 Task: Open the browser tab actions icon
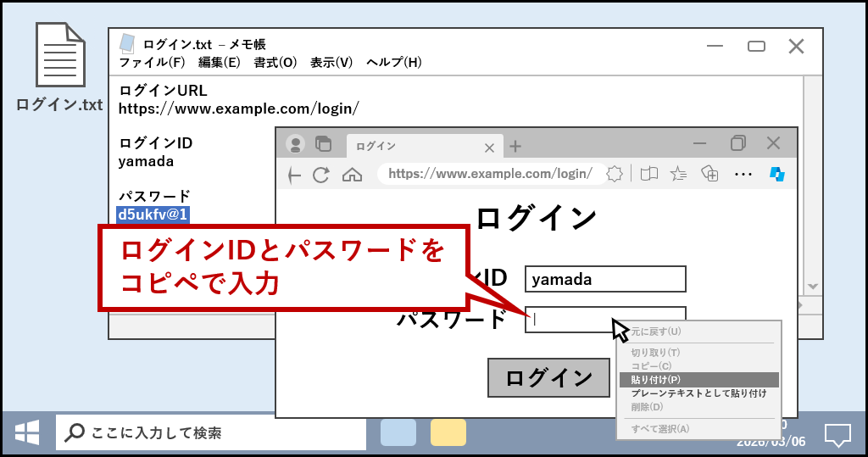coord(323,144)
